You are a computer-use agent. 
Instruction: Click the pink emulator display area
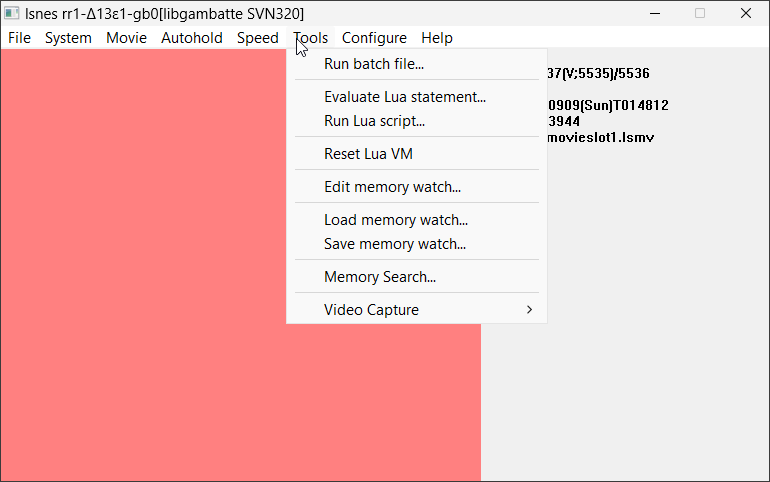(142, 265)
